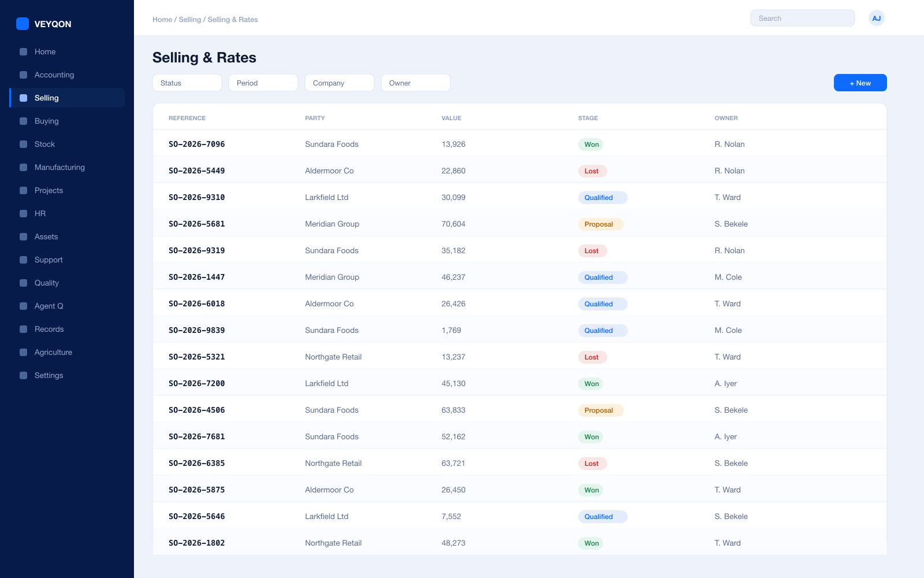The width and height of the screenshot is (924, 578).
Task: Open the Owner filter dropdown
Action: coord(416,83)
